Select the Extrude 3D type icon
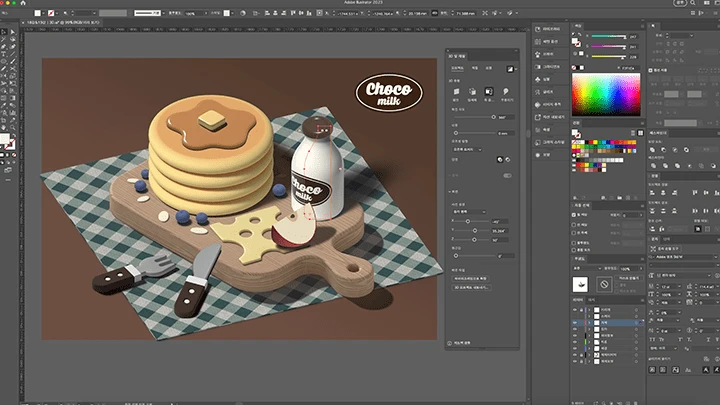720x405 pixels. pos(472,92)
